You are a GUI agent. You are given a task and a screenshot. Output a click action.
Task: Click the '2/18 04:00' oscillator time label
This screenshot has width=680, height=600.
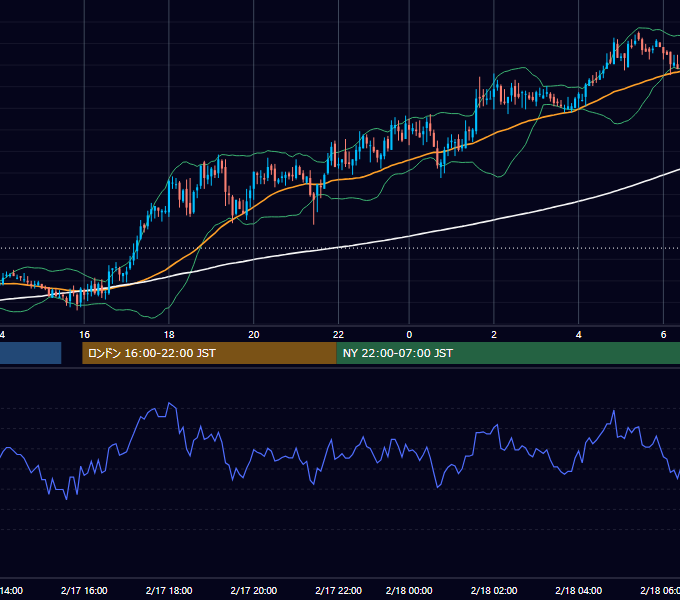point(579,590)
